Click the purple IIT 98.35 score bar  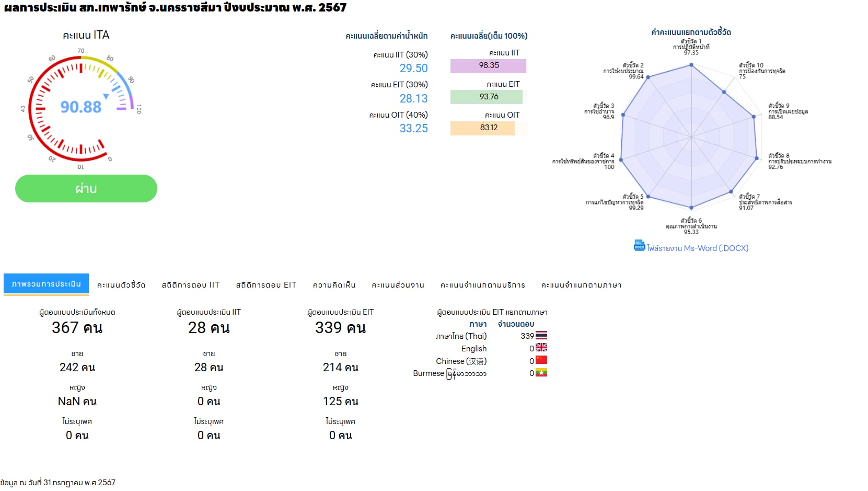point(488,66)
